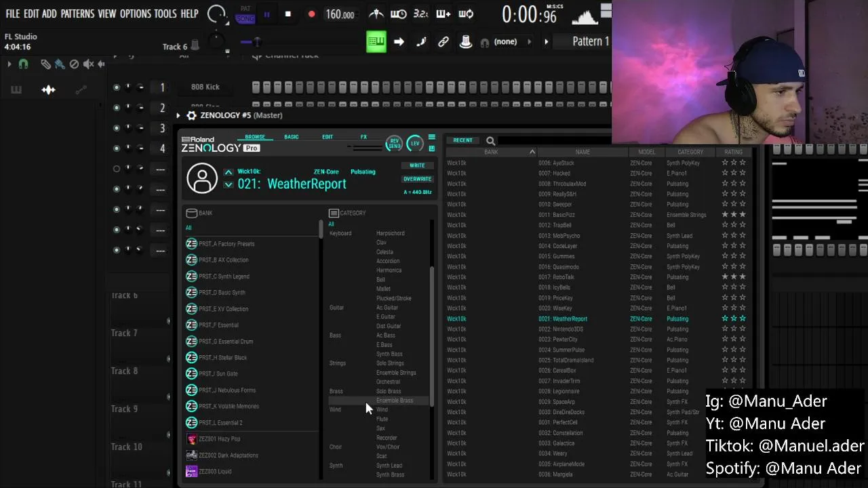Click the stamp tool icon
868x488 pixels.
466,42
